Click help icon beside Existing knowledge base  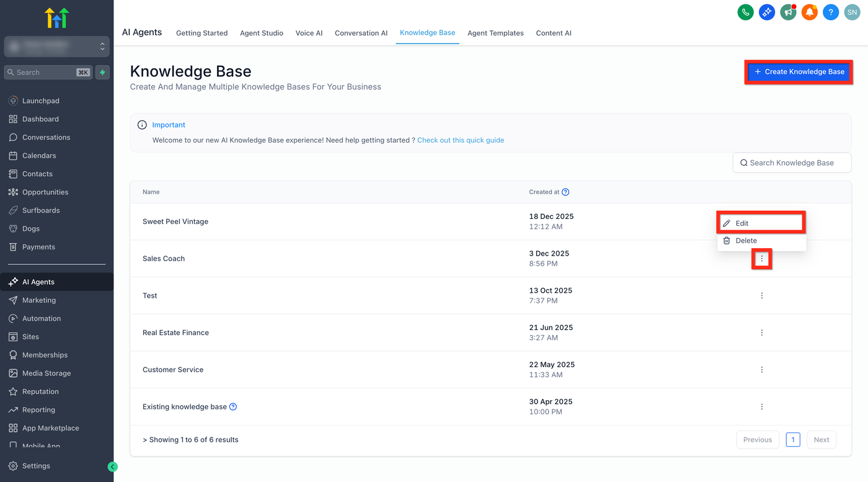pyautogui.click(x=233, y=407)
